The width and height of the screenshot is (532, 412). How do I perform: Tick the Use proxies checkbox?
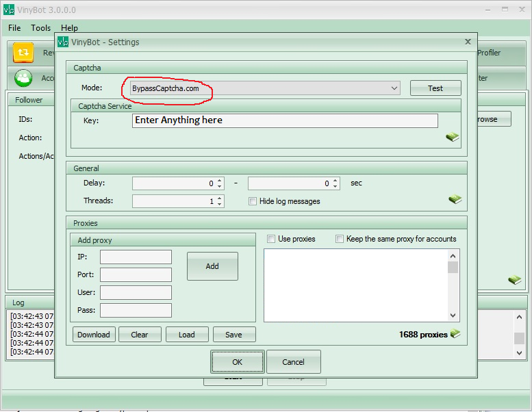click(271, 239)
